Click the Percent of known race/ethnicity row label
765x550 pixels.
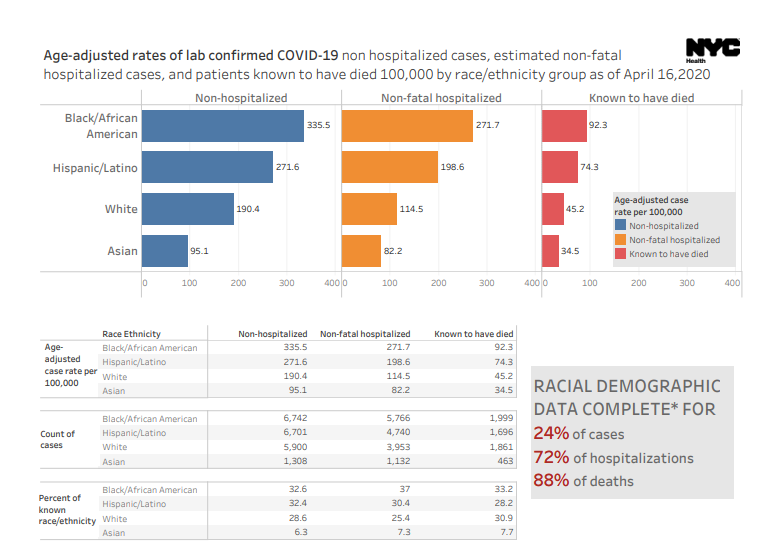coord(67,509)
